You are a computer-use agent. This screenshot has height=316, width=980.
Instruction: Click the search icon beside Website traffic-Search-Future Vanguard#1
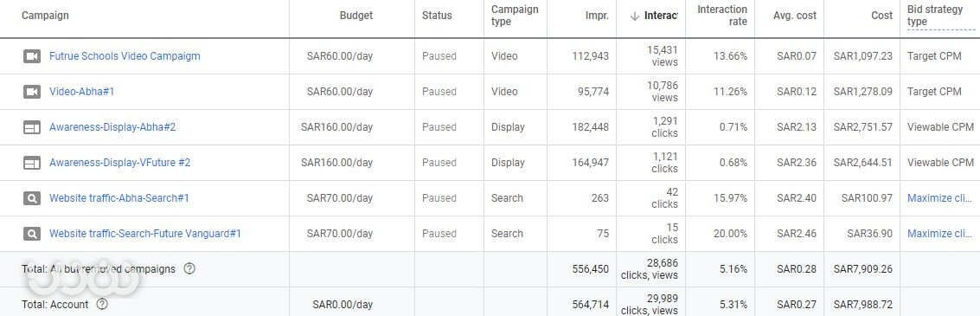coord(32,234)
